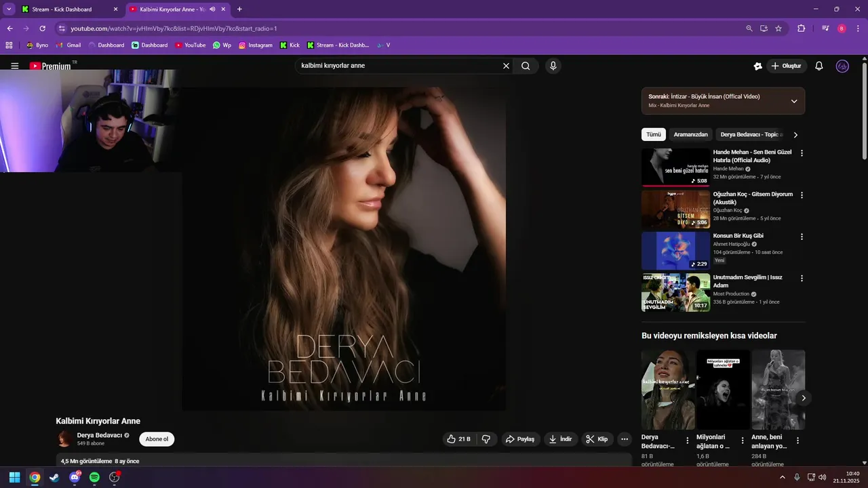This screenshot has width=868, height=488.
Task: Click the Abone ol subscribe button
Action: pyautogui.click(x=157, y=439)
